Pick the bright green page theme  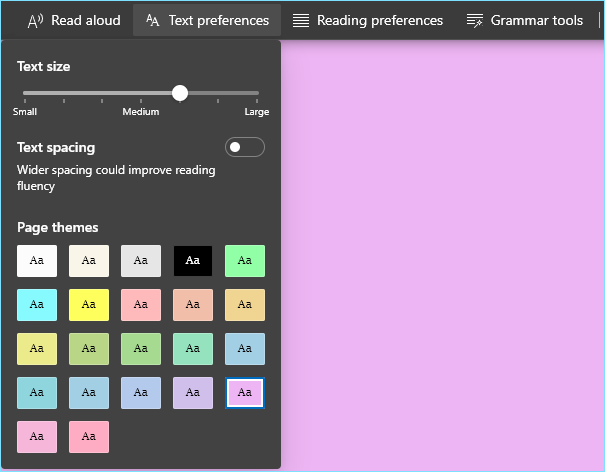[245, 261]
